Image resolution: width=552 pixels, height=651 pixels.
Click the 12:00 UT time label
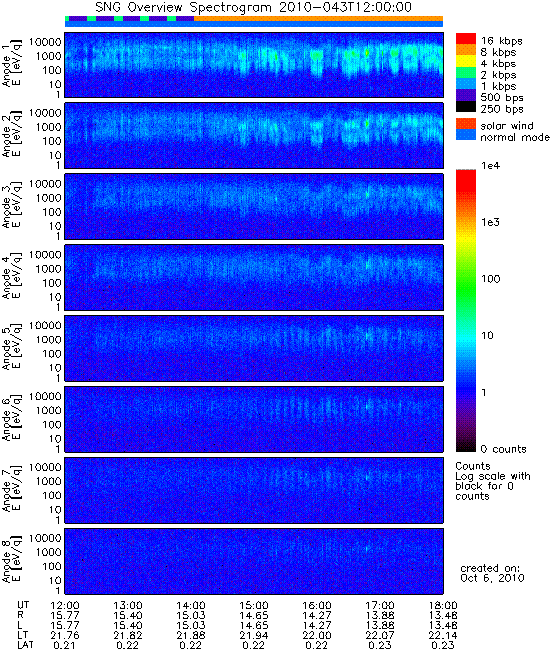pyautogui.click(x=65, y=605)
